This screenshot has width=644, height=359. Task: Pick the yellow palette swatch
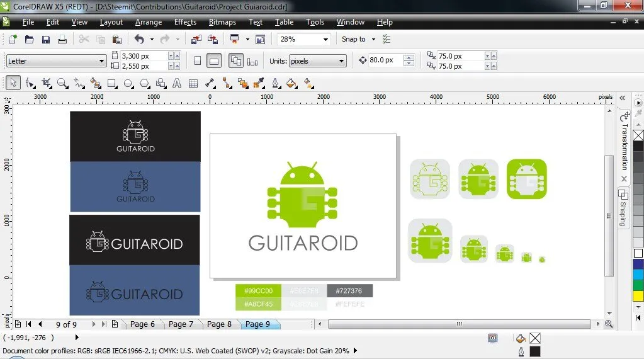(x=638, y=296)
